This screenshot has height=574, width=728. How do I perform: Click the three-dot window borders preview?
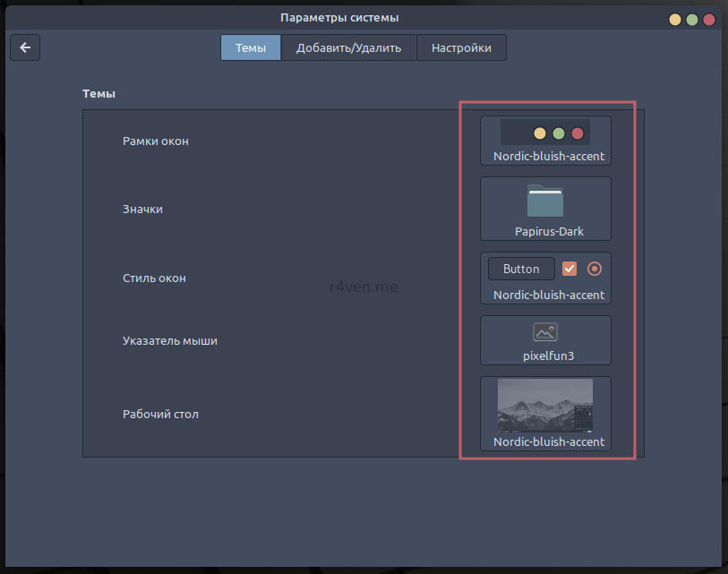point(545,133)
